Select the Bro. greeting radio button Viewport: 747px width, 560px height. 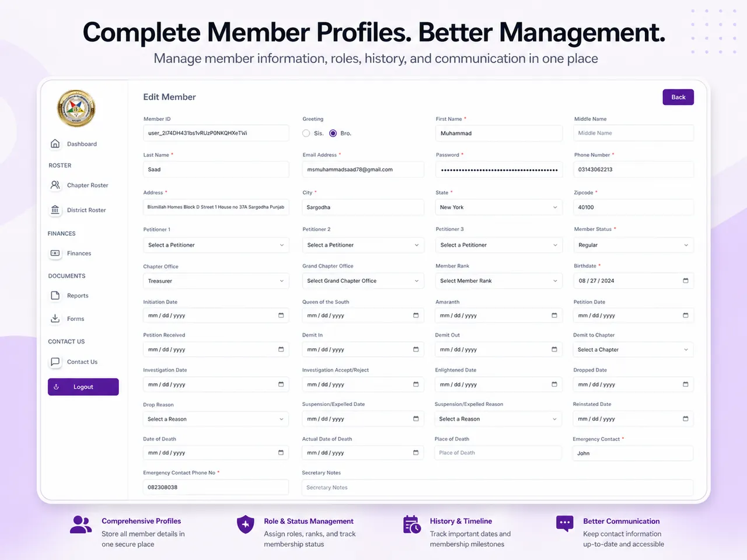coord(333,133)
